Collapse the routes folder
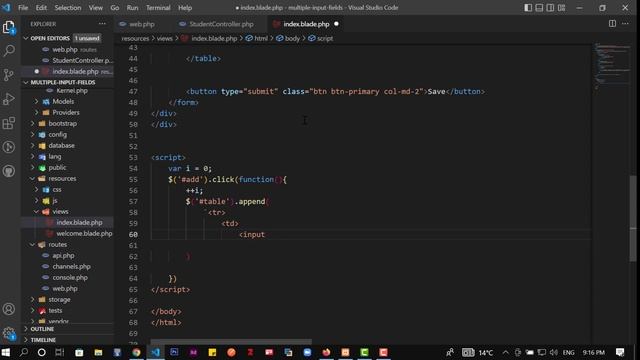This screenshot has height=360, width=640. tap(58, 244)
